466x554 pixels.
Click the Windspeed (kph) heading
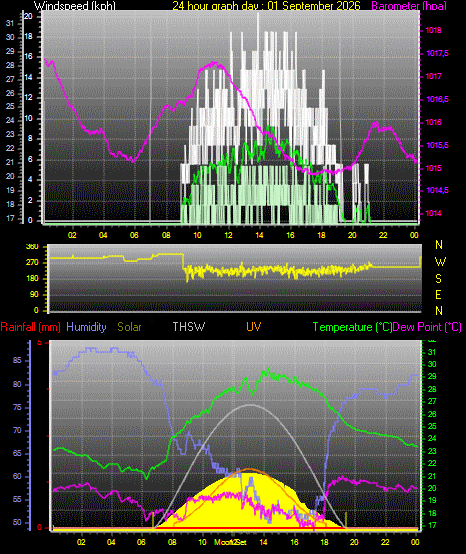[75, 6]
